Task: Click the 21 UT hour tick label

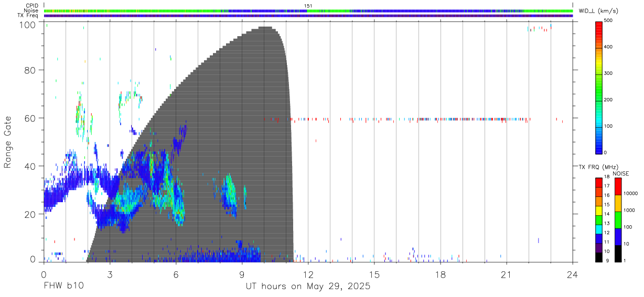Action: click(507, 273)
